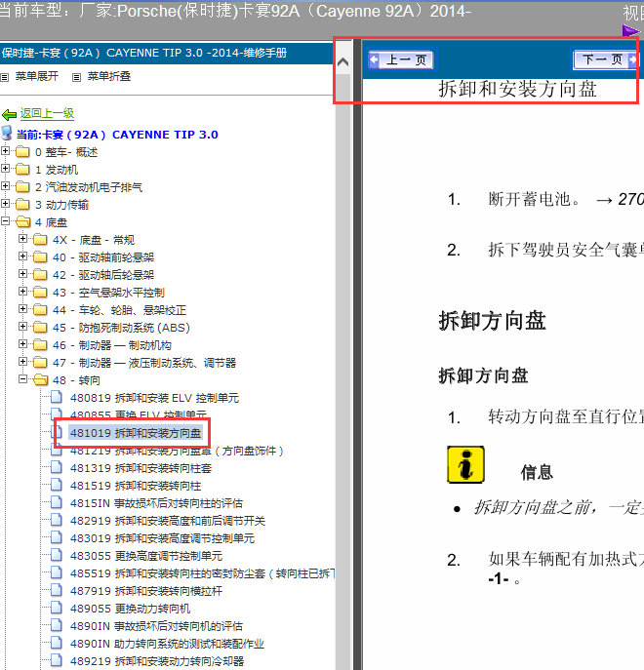The image size is (644, 670).
Task: Click the 返回上一级 back link
Action: 47,113
